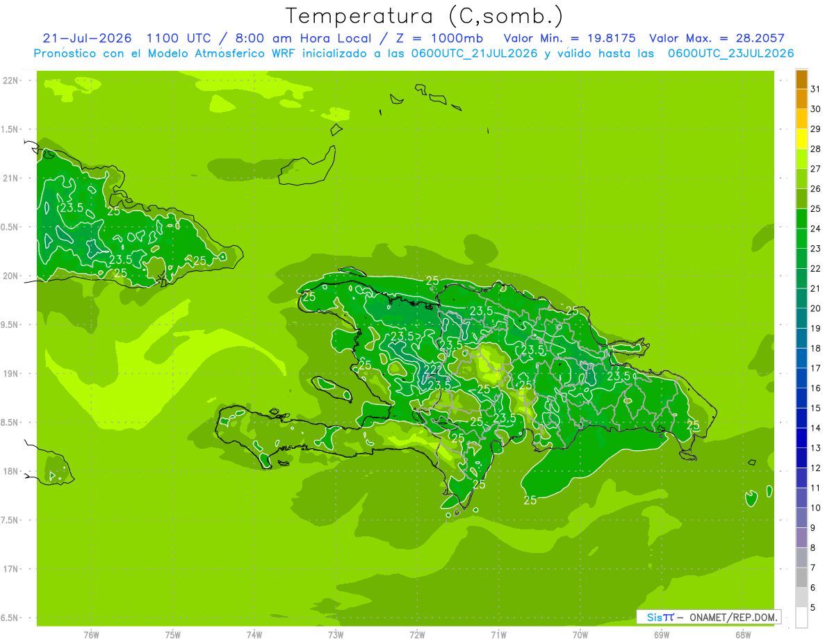Screen dimensions: 834x644
Task: Click the colorbar label '20'
Action: pos(815,308)
